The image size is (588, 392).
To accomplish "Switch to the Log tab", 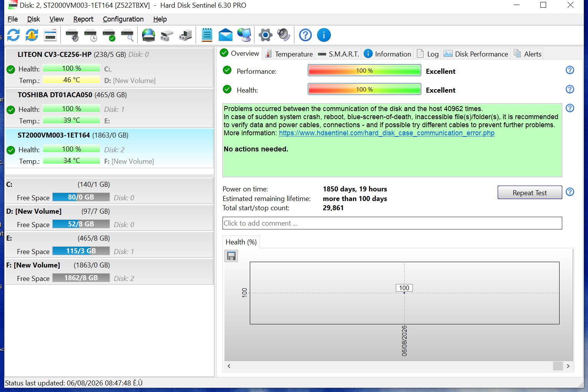I will [428, 54].
